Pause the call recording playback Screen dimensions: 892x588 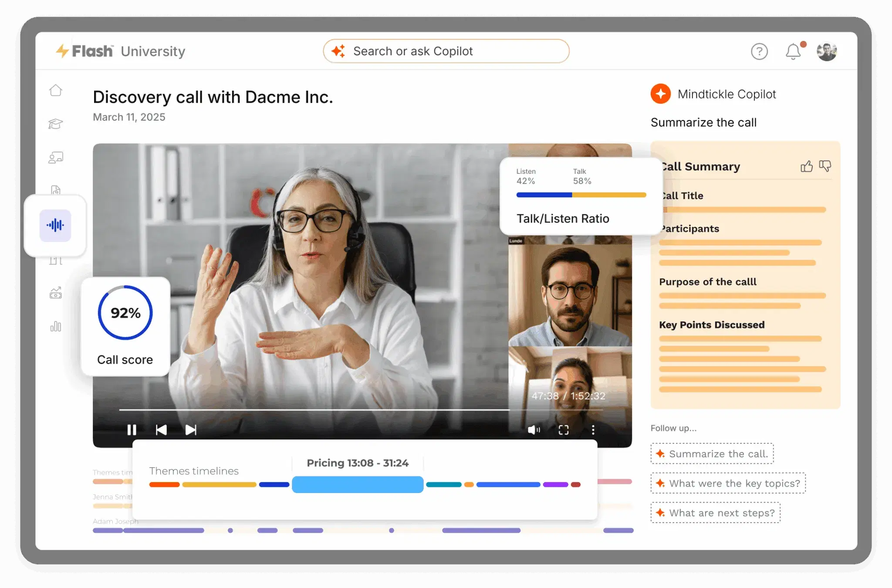tap(132, 430)
